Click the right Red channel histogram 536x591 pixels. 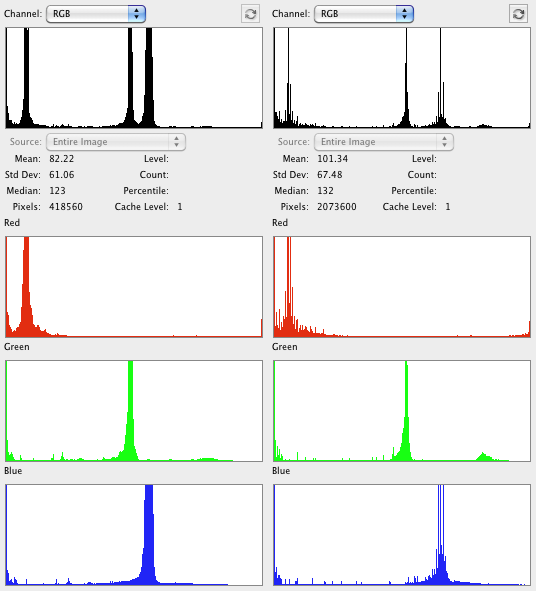point(402,287)
